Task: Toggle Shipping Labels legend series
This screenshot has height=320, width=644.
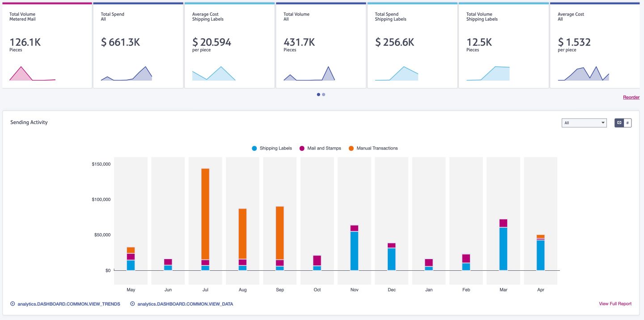Action: pos(272,148)
